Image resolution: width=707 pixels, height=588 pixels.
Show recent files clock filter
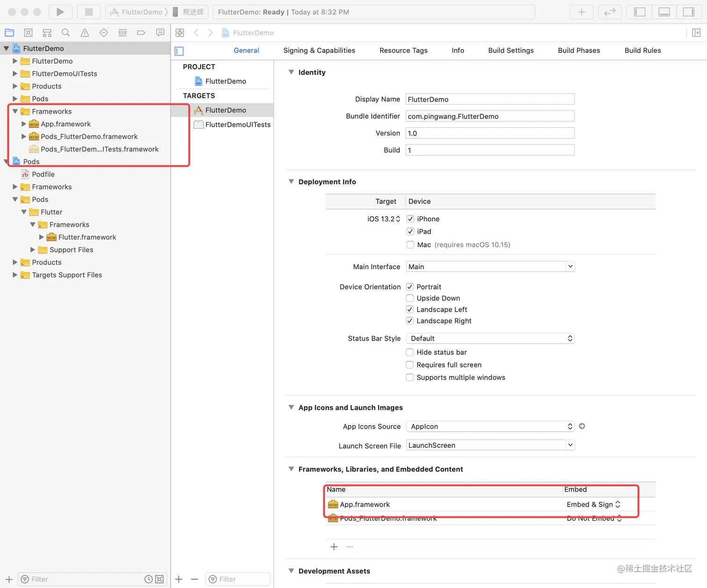coord(149,579)
